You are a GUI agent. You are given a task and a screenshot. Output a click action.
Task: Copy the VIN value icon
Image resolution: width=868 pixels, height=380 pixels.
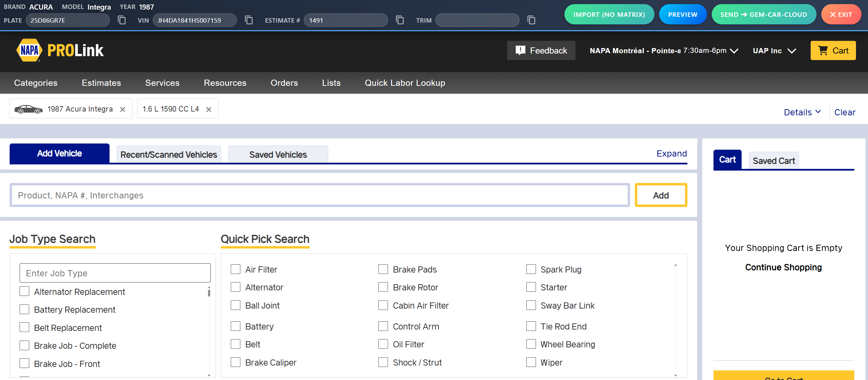pos(249,20)
